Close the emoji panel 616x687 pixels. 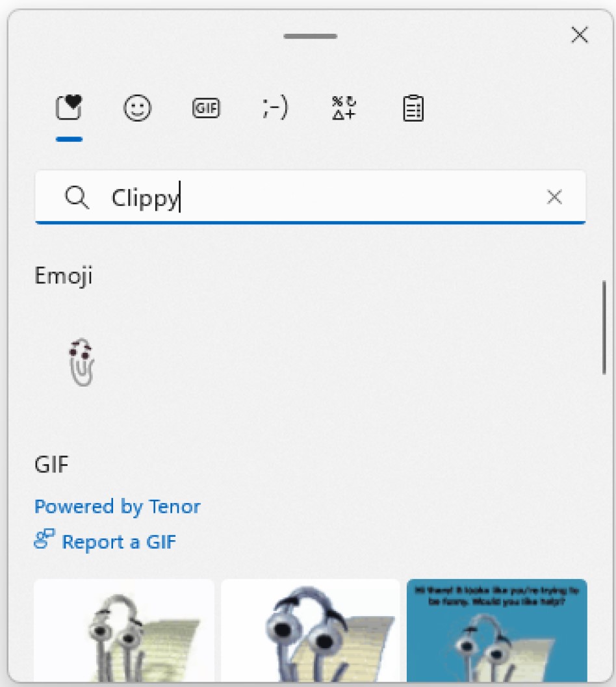click(x=579, y=35)
